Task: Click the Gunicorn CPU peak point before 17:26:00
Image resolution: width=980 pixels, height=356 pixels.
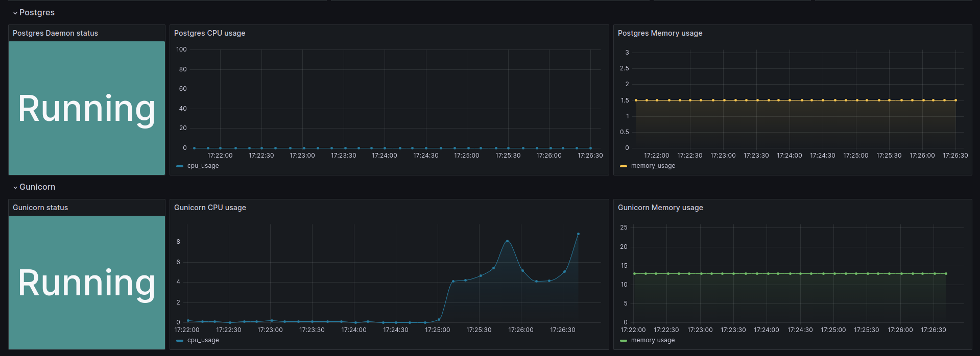Action: [x=507, y=241]
